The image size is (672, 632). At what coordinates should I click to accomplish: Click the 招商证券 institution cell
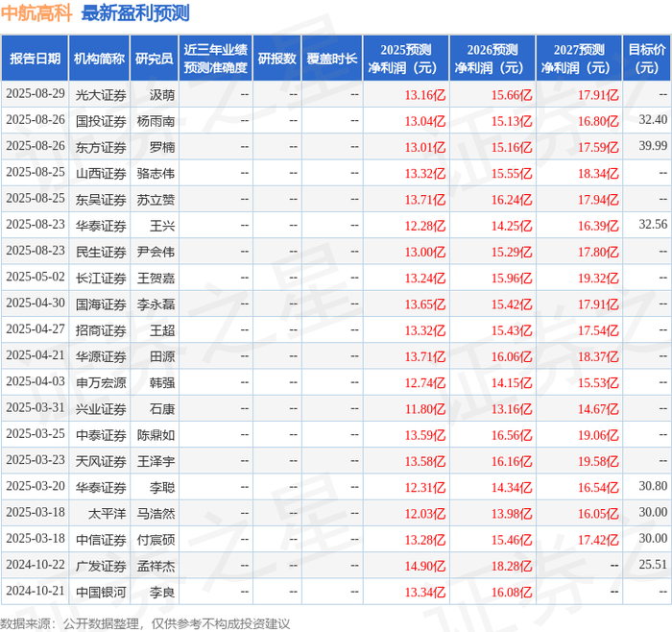[101, 330]
